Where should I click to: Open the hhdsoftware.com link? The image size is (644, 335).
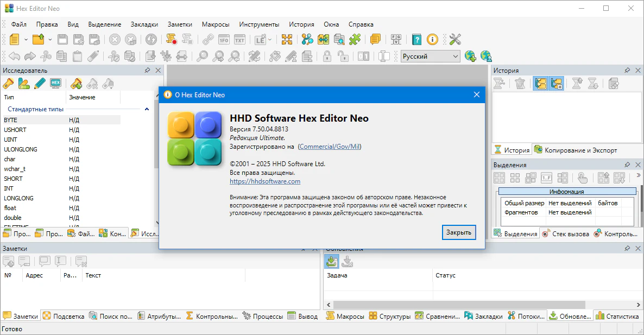265,181
